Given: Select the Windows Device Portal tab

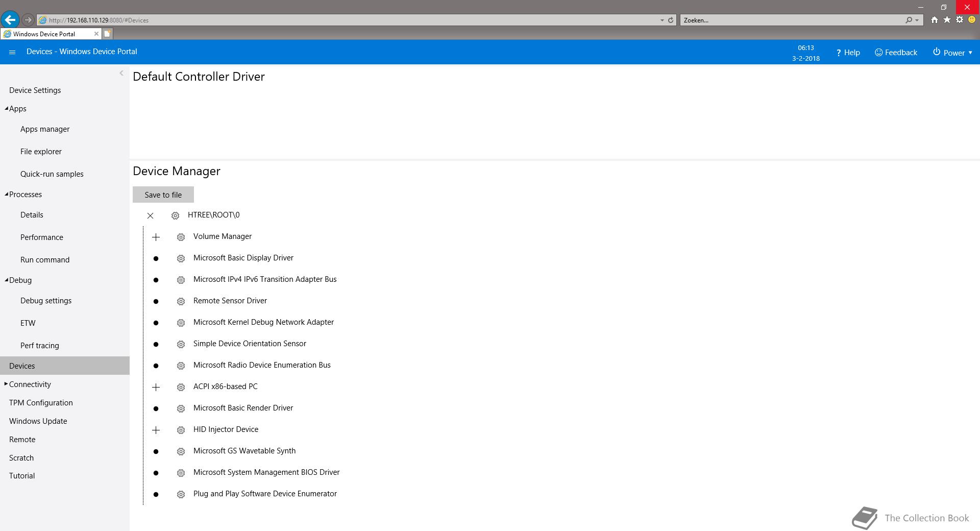Looking at the screenshot, I should 51,34.
